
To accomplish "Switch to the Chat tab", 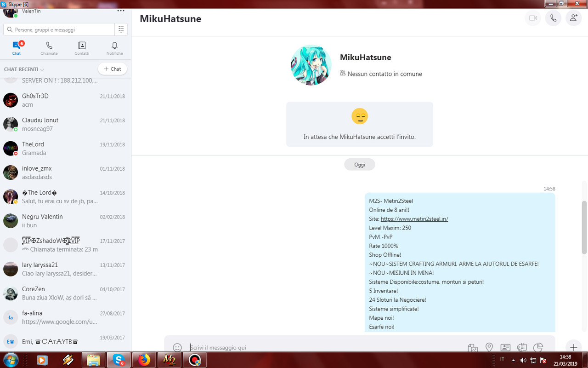I will point(17,48).
